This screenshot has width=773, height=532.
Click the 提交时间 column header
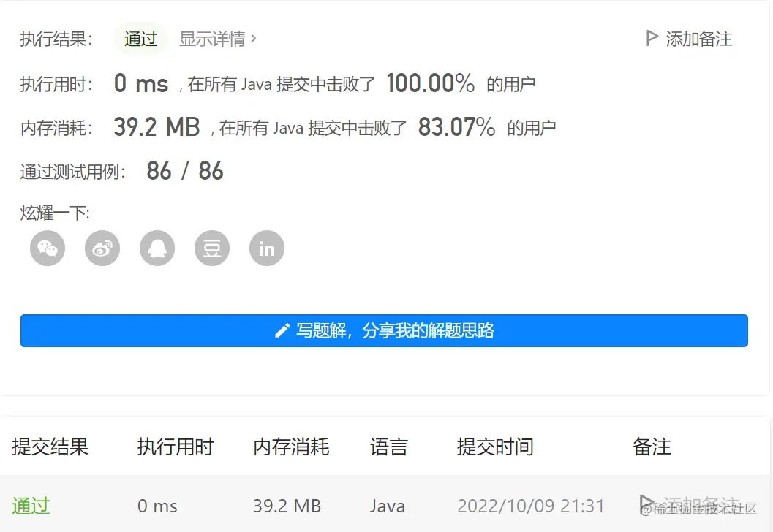pos(496,448)
